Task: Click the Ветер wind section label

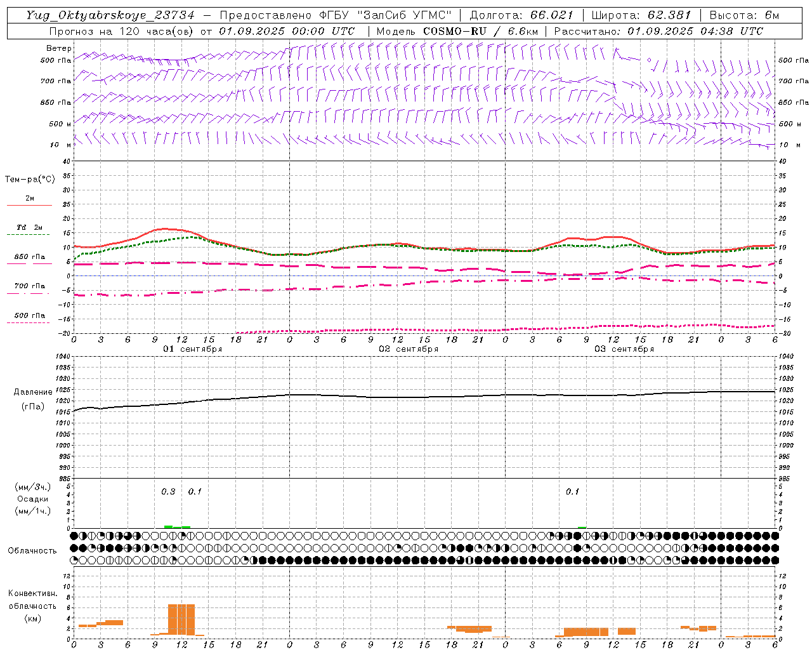Action: tap(59, 48)
